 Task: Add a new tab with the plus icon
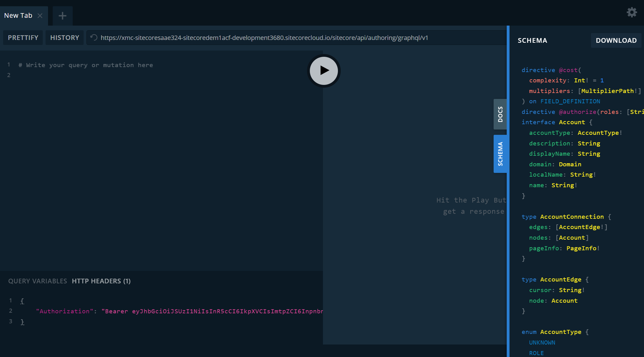[62, 16]
